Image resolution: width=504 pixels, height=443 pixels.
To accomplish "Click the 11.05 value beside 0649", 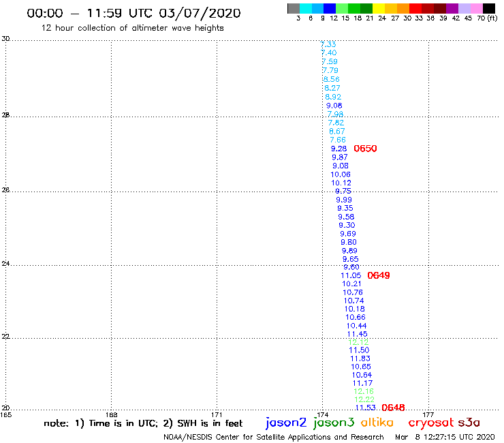I will [351, 275].
